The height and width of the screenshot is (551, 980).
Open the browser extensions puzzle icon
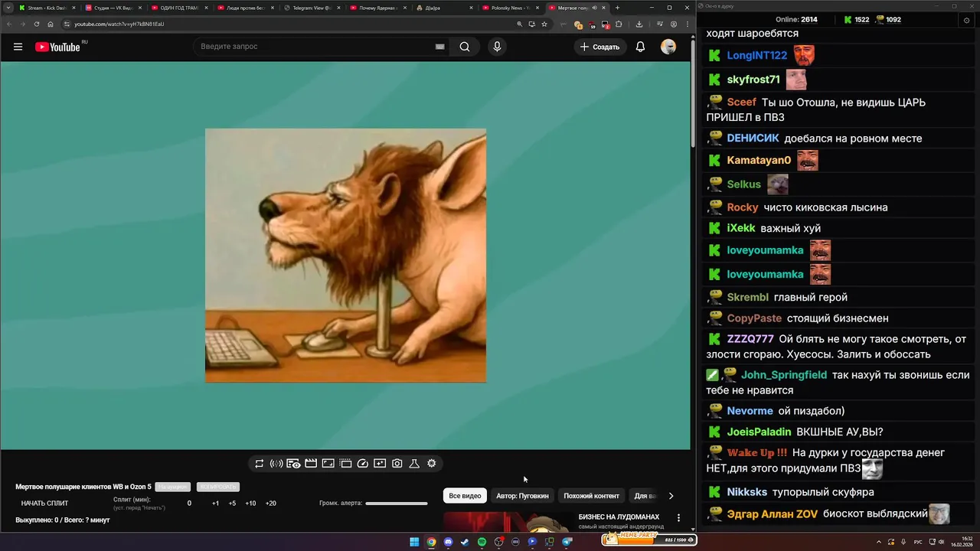pos(619,24)
